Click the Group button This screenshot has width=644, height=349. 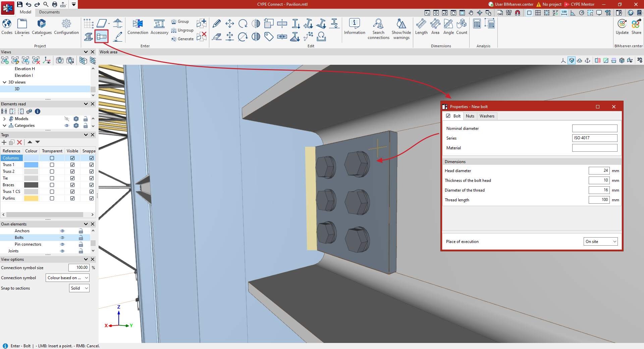tap(180, 21)
